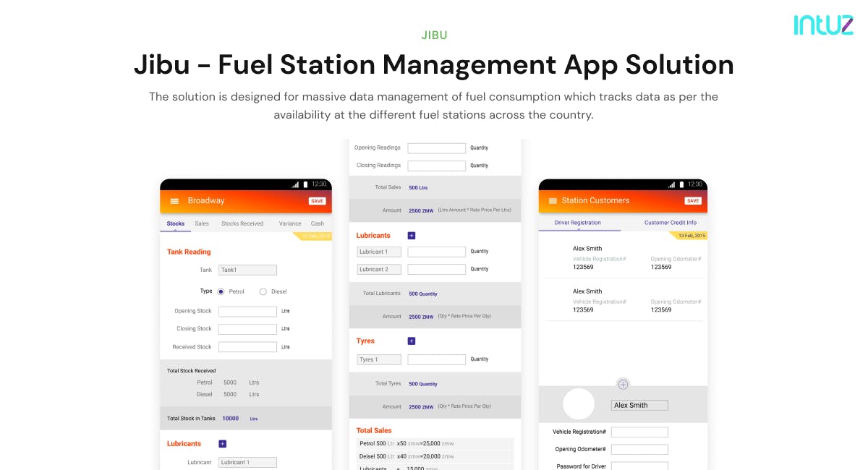The width and height of the screenshot is (868, 470).
Task: Tap the circular add icon on Station Customers screen
Action: pos(623,384)
